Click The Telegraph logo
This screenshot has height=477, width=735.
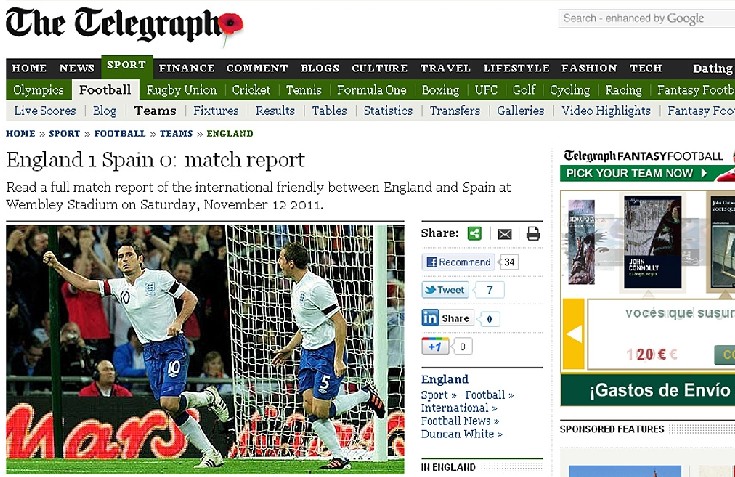tap(124, 25)
